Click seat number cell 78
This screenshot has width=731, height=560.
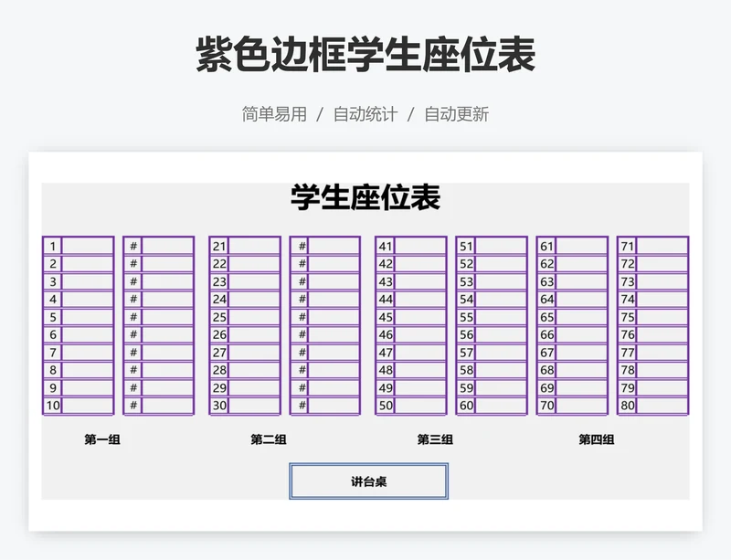coord(628,370)
